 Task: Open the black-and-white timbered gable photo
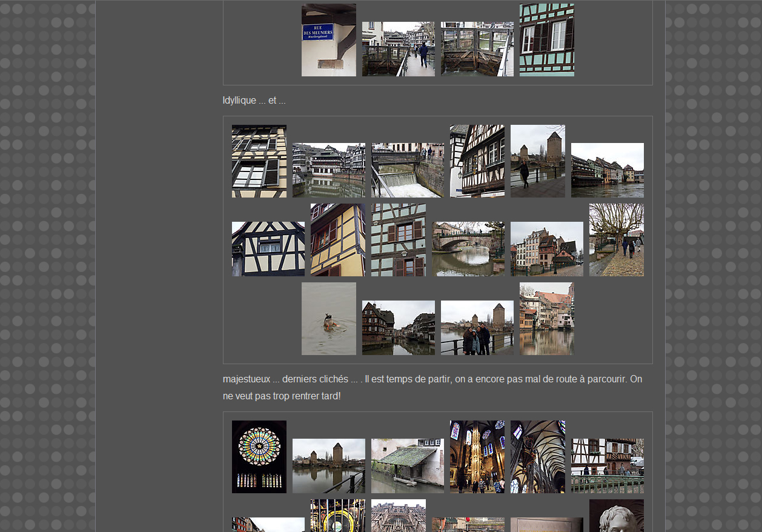268,249
